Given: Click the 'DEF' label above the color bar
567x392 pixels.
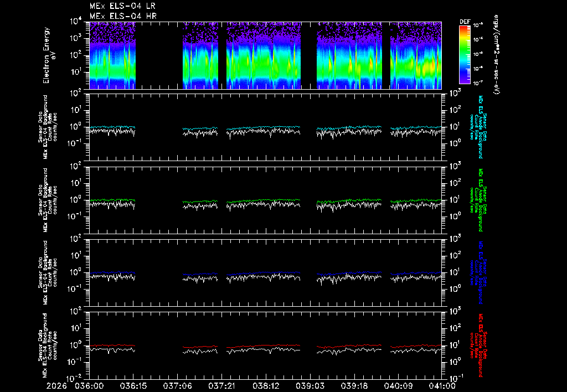Looking at the screenshot, I should [465, 22].
